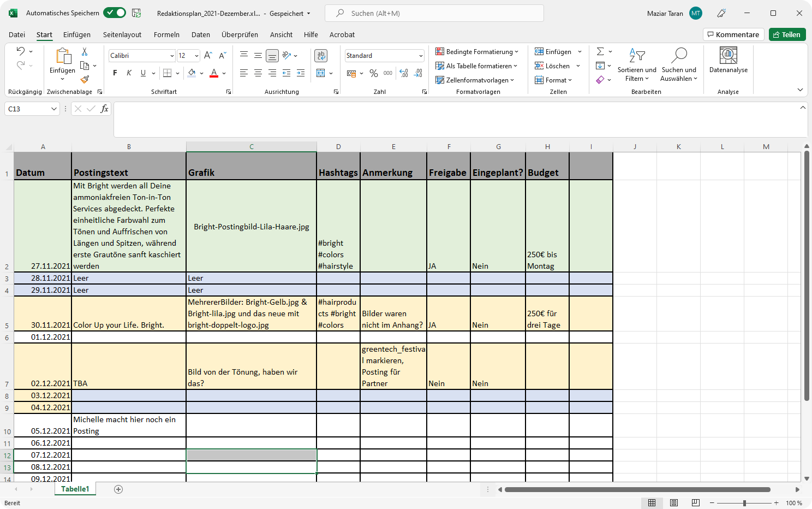
Task: Select the Tabelle1 sheet tab
Action: [75, 489]
